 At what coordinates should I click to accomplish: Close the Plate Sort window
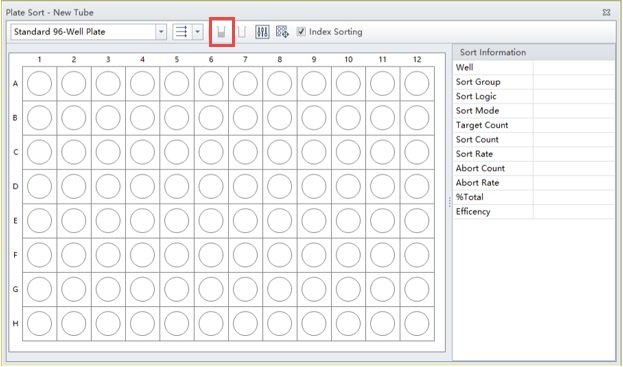coord(606,12)
